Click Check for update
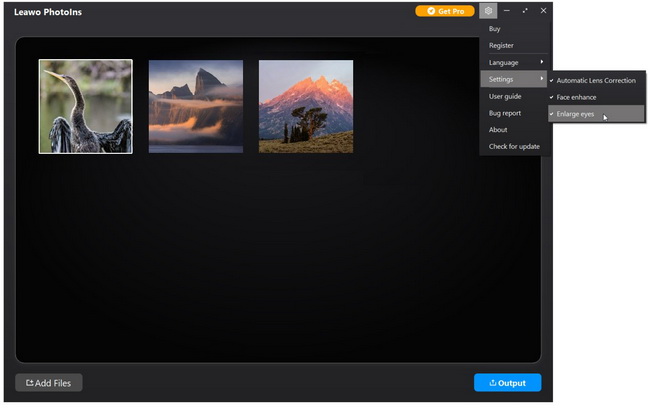 514,147
